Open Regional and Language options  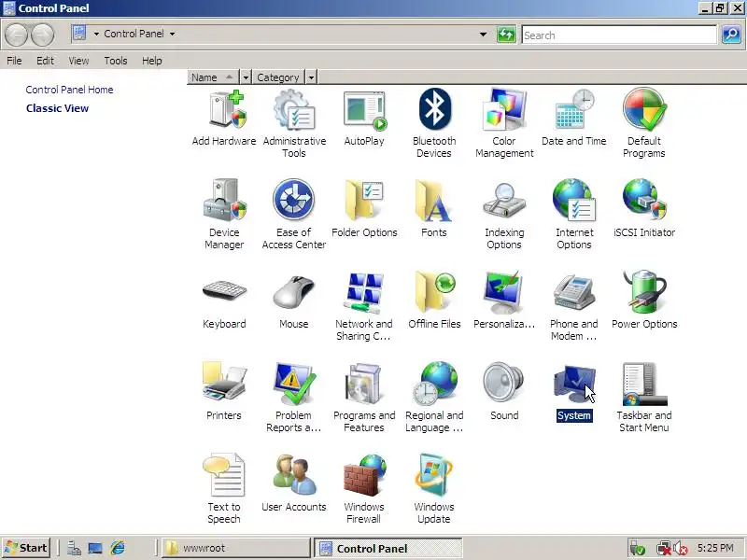coord(434,398)
